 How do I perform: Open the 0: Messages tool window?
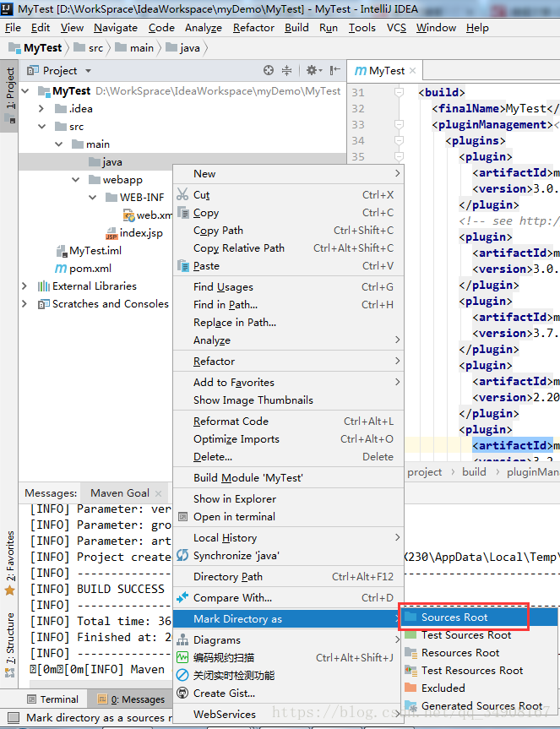(x=131, y=699)
